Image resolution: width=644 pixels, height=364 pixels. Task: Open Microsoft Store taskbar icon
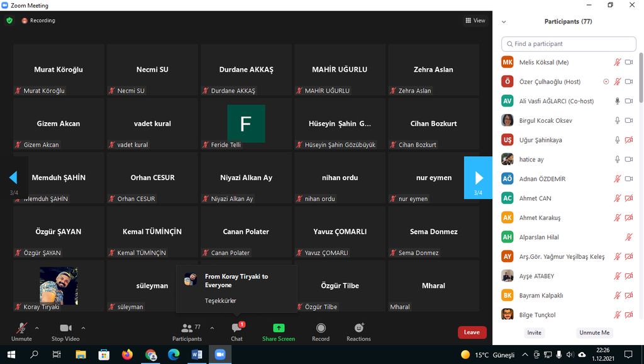(x=104, y=355)
